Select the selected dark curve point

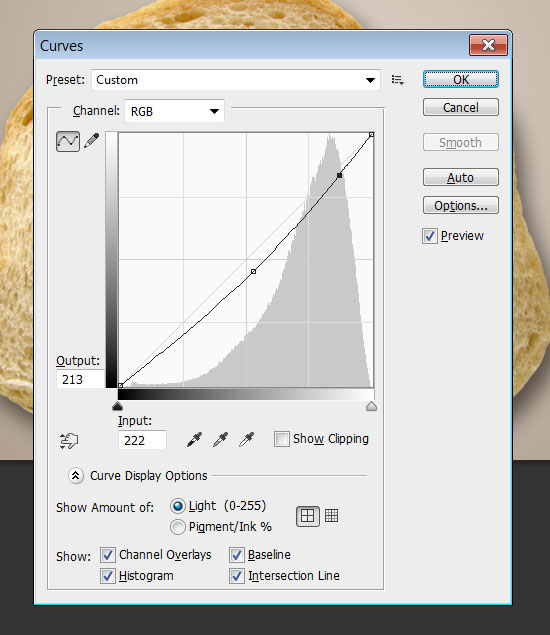click(x=339, y=175)
